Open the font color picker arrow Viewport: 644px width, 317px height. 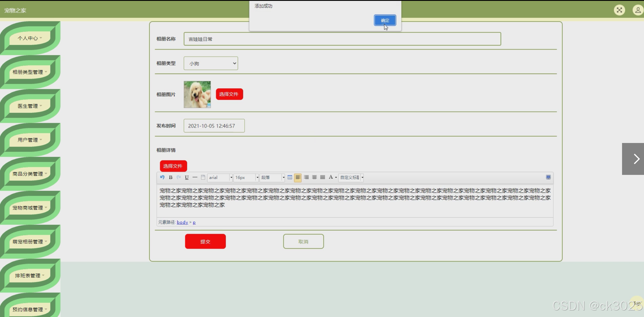pyautogui.click(x=336, y=177)
